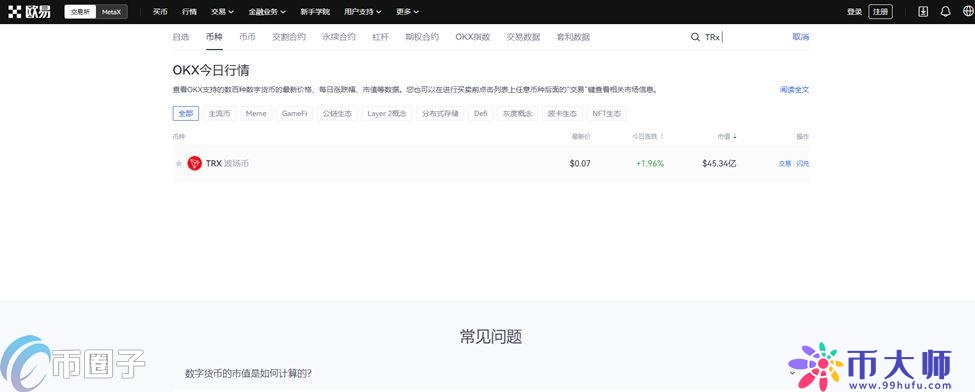Open the download app icon

click(x=923, y=12)
